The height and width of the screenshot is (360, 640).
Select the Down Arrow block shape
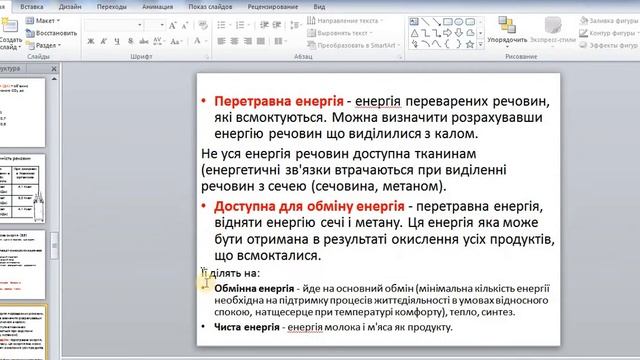coord(459,33)
